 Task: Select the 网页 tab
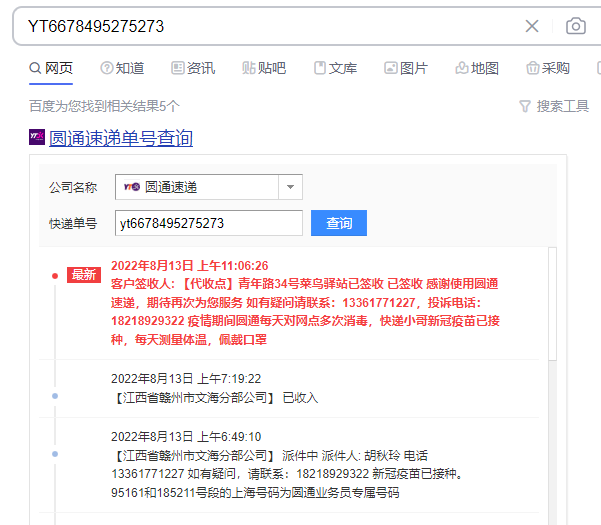[x=51, y=68]
